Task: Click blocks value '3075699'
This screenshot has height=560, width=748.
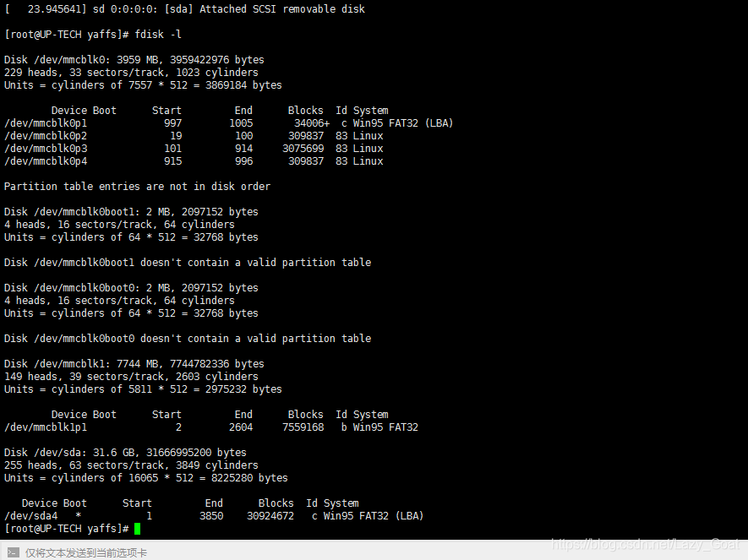Action: 303,148
